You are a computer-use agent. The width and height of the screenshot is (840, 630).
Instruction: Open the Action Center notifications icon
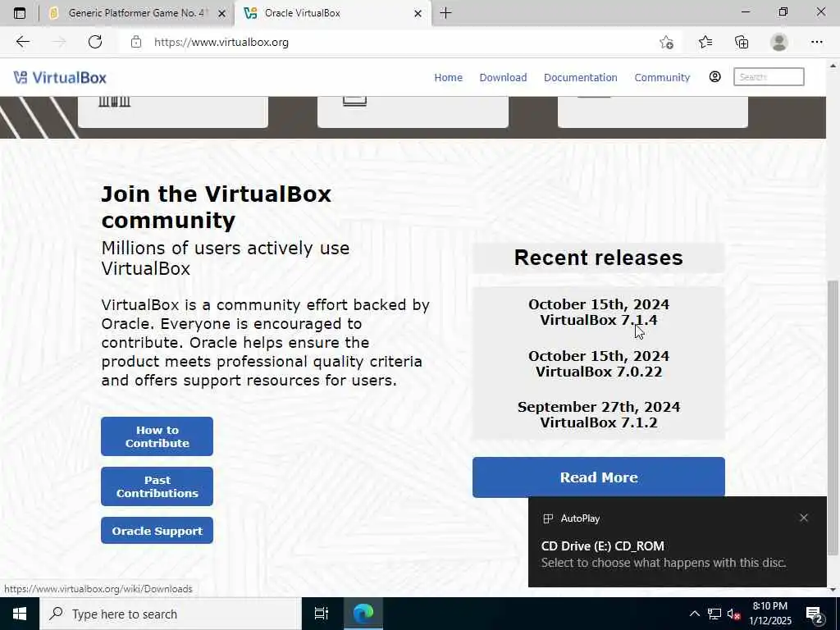click(x=815, y=614)
